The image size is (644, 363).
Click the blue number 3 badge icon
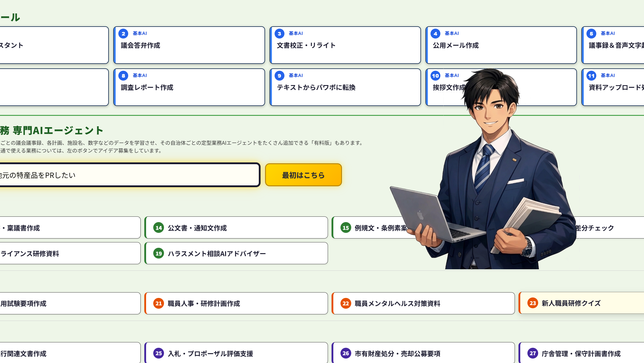pyautogui.click(x=279, y=33)
